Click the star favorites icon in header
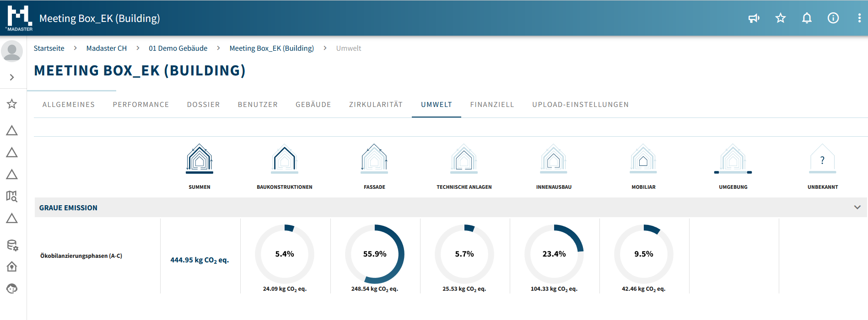868x320 pixels. tap(780, 18)
